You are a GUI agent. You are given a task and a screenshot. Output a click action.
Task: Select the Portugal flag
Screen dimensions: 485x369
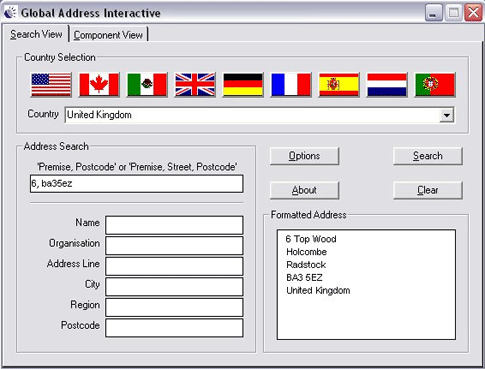[435, 85]
